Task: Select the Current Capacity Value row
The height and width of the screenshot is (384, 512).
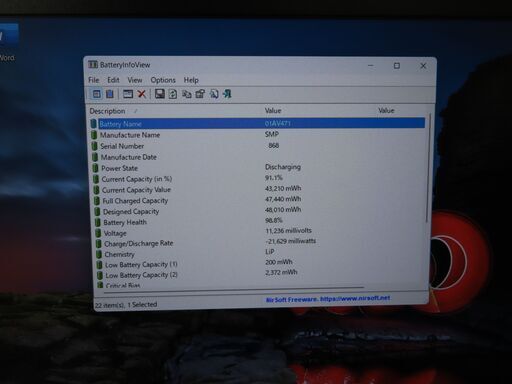Action: click(x=259, y=190)
